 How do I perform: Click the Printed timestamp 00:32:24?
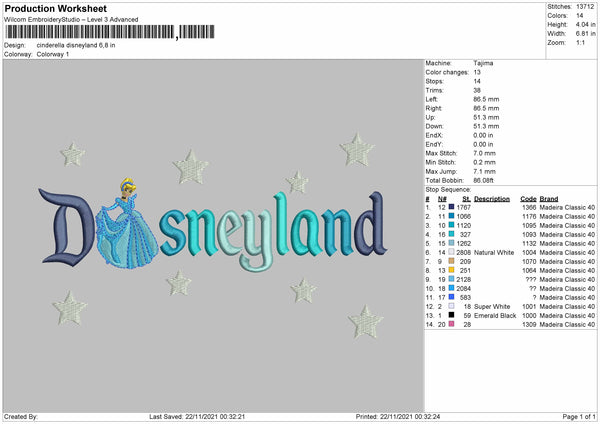tap(427, 417)
